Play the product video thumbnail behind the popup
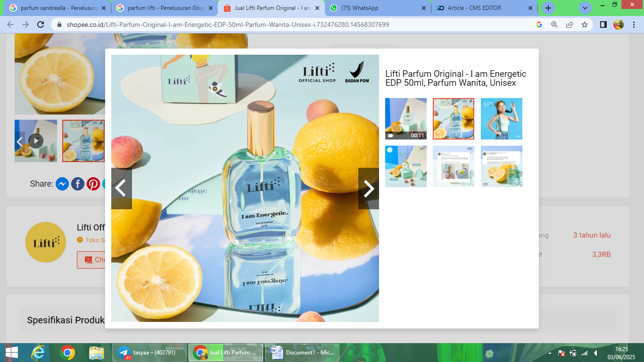This screenshot has width=644, height=362. pyautogui.click(x=36, y=140)
